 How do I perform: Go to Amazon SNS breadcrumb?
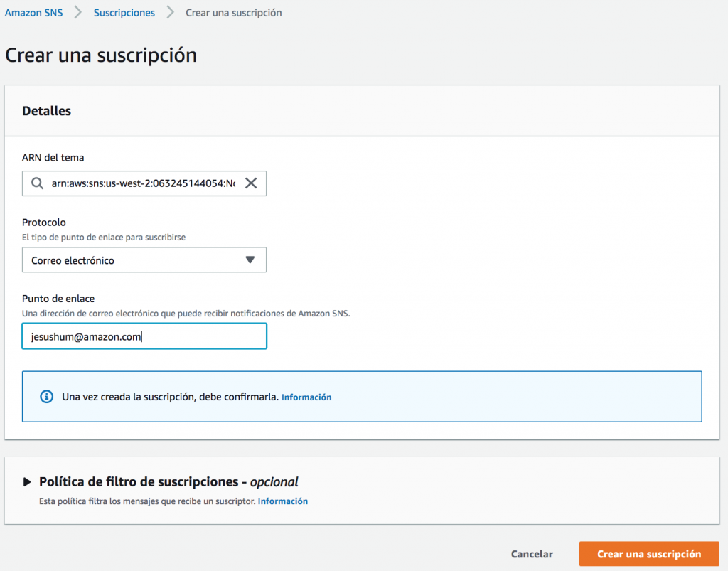[x=34, y=13]
